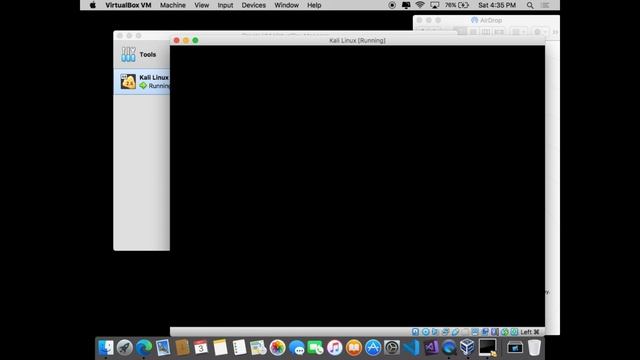Open the AirPlay display menu in the menu bar

click(434, 5)
